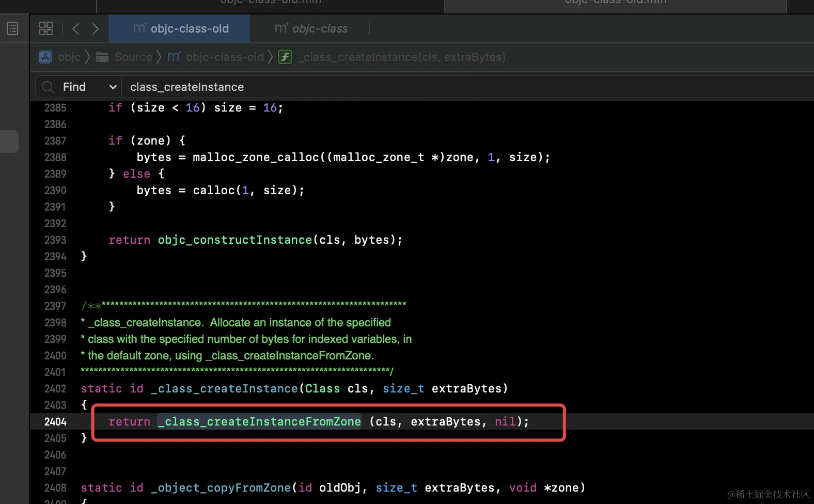Switch to the objc-class tab

click(310, 28)
